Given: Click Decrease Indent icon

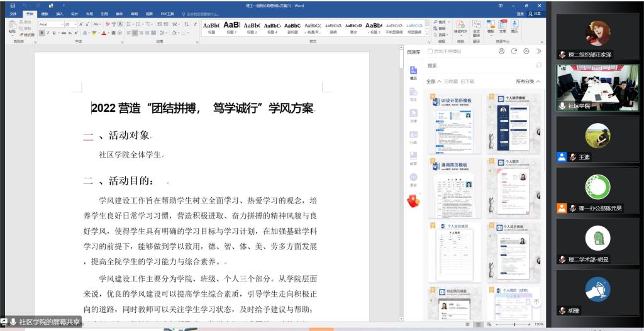Looking at the screenshot, I should [159, 24].
